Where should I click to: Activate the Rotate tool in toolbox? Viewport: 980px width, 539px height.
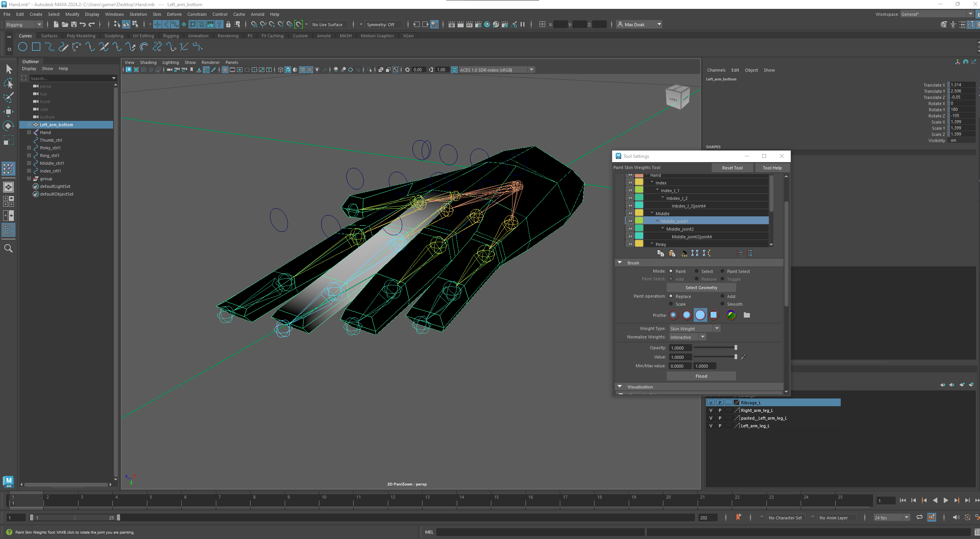click(8, 126)
